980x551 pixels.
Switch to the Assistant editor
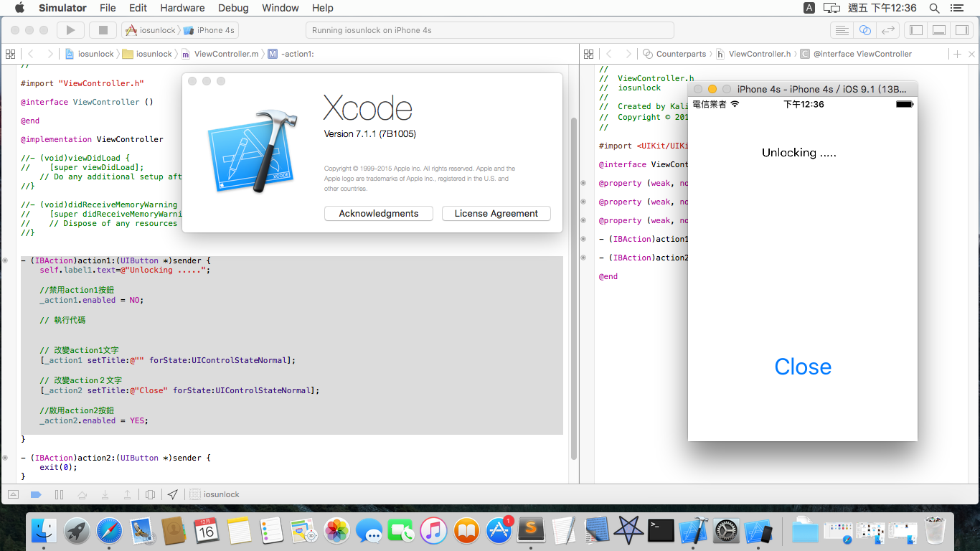tap(865, 30)
